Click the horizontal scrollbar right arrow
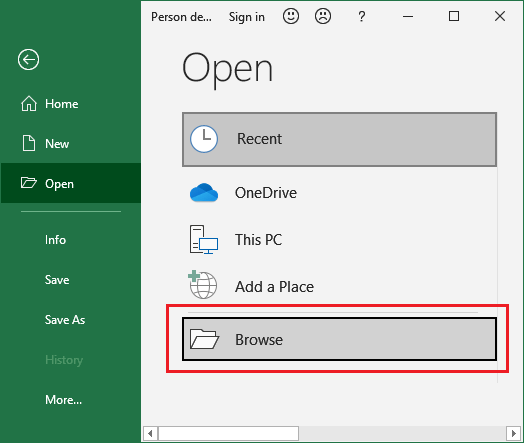This screenshot has height=443, width=524. point(514,434)
